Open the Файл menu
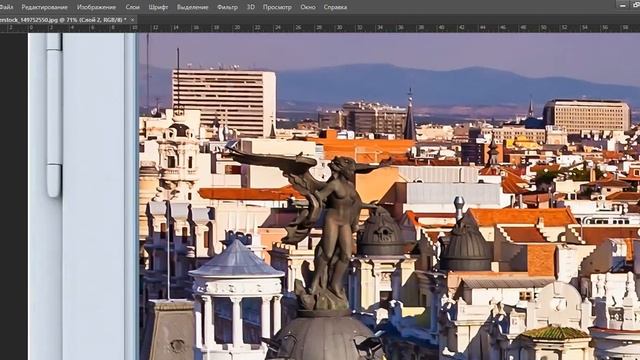The height and width of the screenshot is (360, 640). tap(6, 7)
